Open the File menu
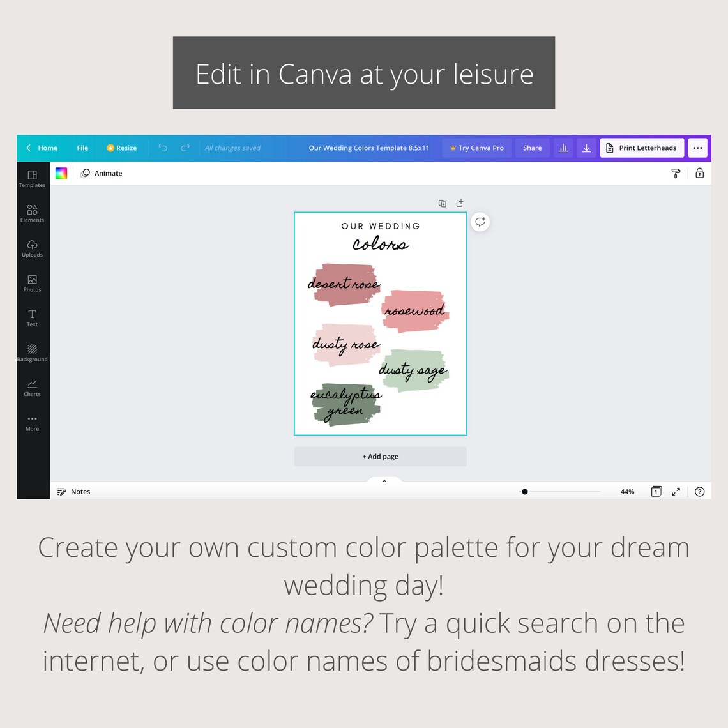Viewport: 728px width, 728px height. click(x=82, y=148)
